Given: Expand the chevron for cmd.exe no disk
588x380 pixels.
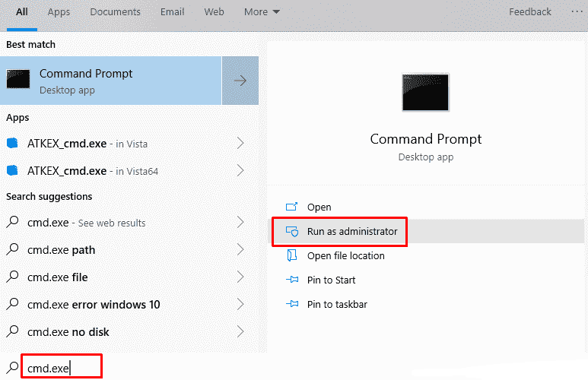Looking at the screenshot, I should [x=240, y=332].
